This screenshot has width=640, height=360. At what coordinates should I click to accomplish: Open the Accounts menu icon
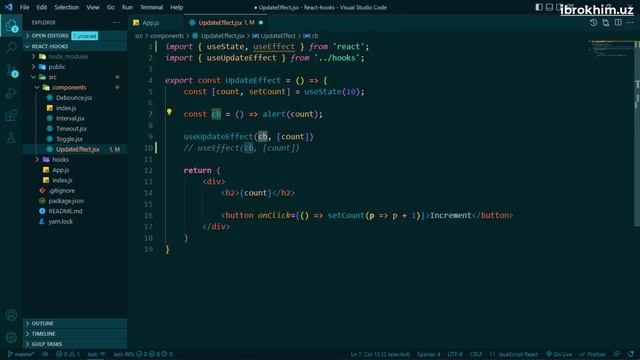pyautogui.click(x=11, y=315)
